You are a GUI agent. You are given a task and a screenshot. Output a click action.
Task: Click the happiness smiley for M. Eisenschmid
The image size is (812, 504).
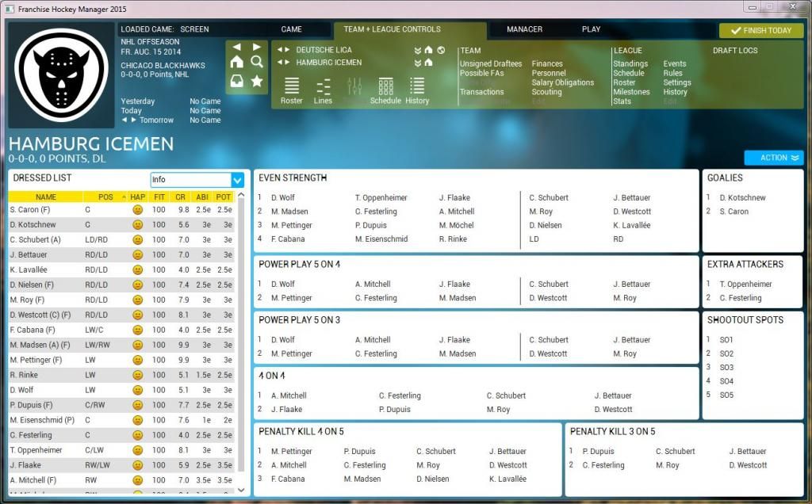[x=137, y=420]
